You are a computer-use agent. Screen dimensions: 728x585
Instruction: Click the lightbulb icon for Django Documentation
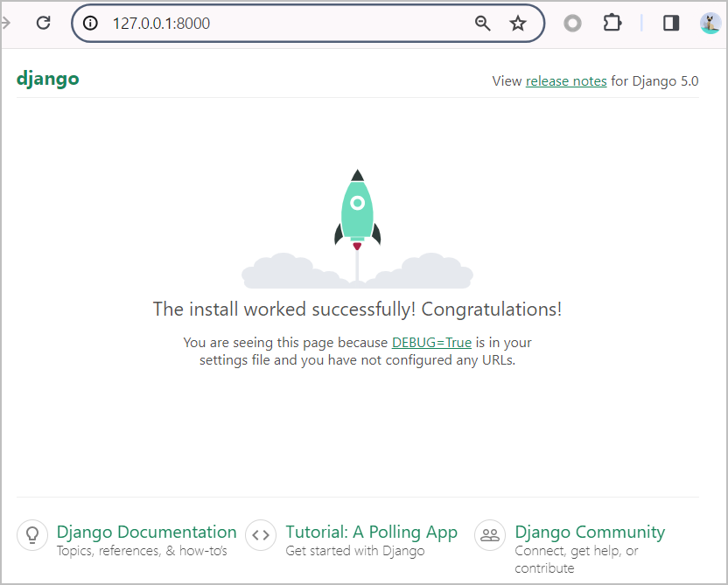(32, 535)
